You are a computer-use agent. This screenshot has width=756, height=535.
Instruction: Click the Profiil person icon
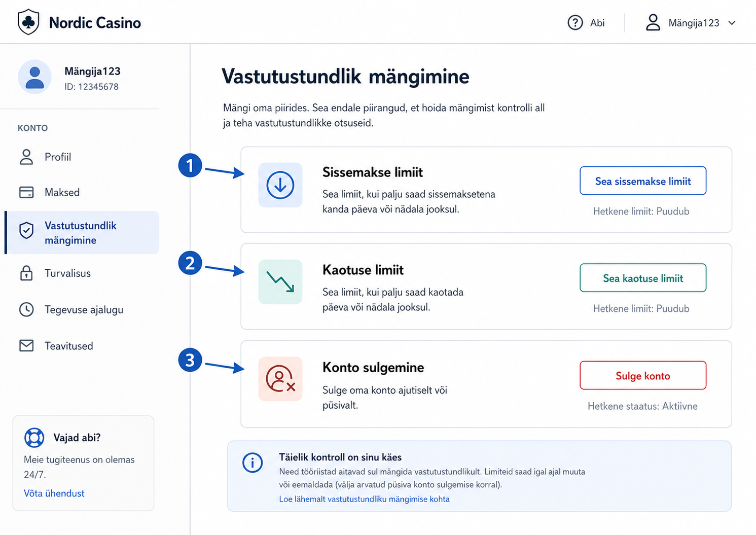pyautogui.click(x=26, y=157)
